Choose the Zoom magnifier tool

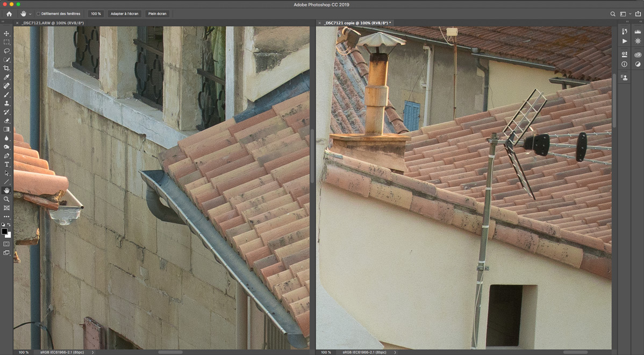tap(6, 199)
